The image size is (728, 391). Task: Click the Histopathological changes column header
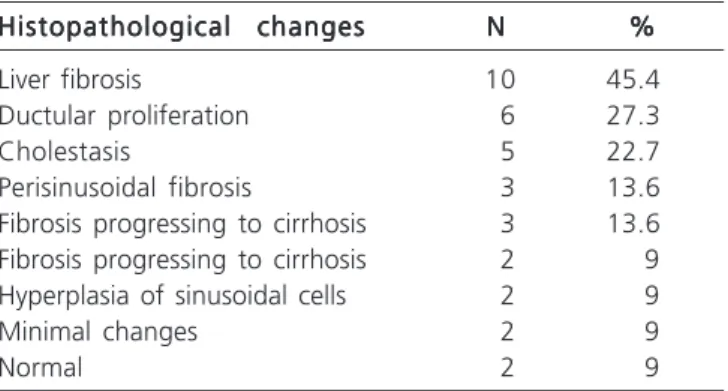182,27
